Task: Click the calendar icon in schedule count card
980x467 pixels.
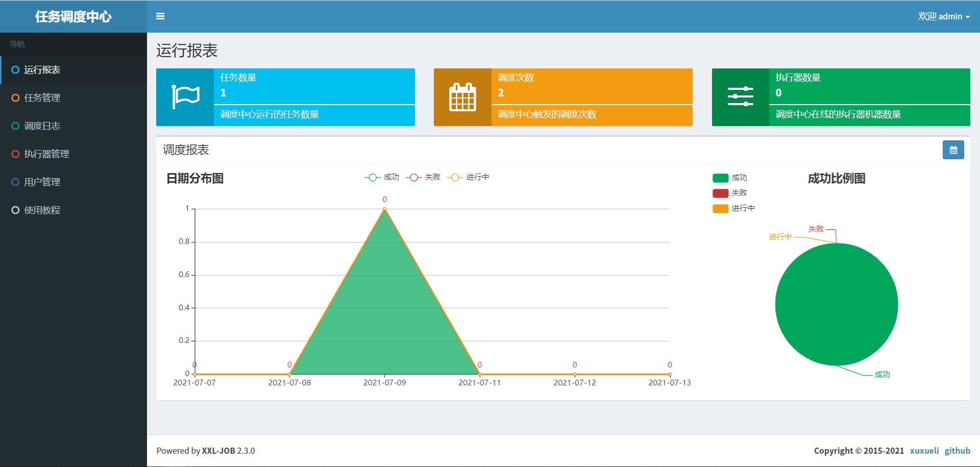Action: coord(462,97)
